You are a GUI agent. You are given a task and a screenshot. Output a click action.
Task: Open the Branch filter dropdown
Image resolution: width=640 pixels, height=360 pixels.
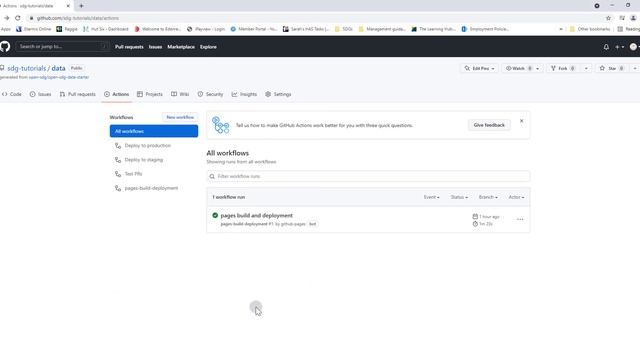point(488,197)
